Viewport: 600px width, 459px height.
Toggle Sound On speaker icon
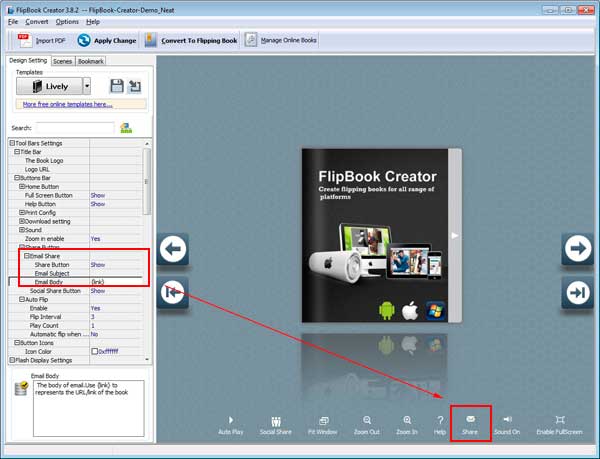(507, 420)
